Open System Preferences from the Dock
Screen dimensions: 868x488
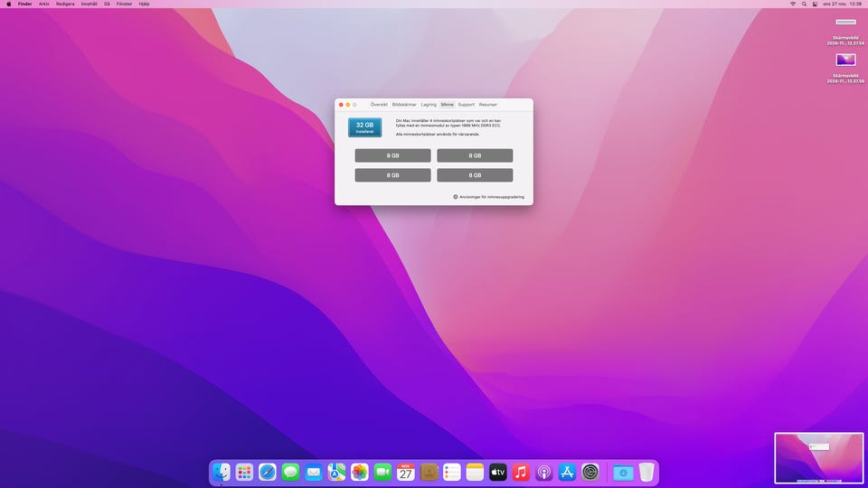(x=590, y=472)
